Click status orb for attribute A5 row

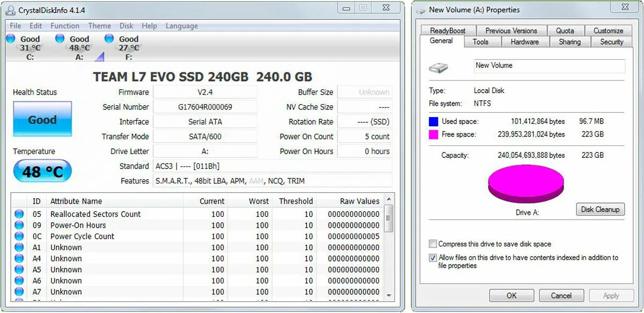pos(19,270)
